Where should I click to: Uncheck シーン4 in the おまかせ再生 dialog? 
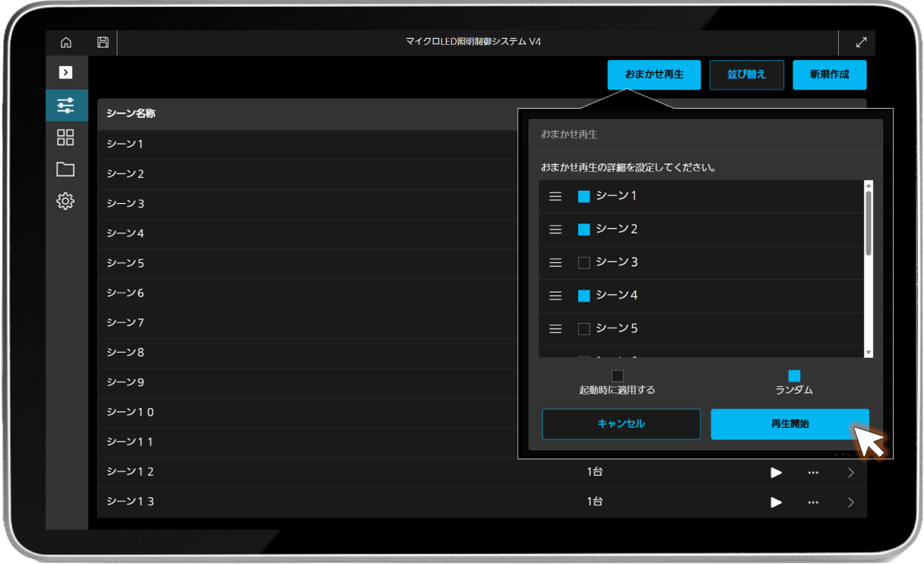pos(584,296)
